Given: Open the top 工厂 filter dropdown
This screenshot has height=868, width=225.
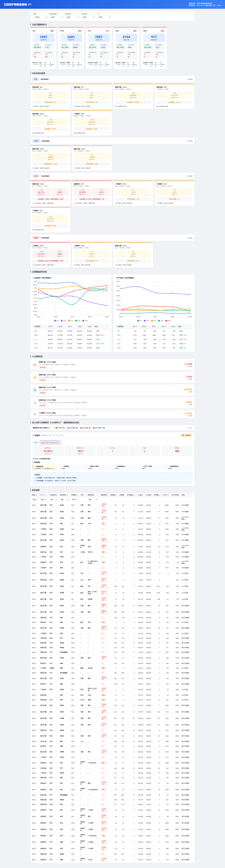Looking at the screenshot, I should (104, 17).
